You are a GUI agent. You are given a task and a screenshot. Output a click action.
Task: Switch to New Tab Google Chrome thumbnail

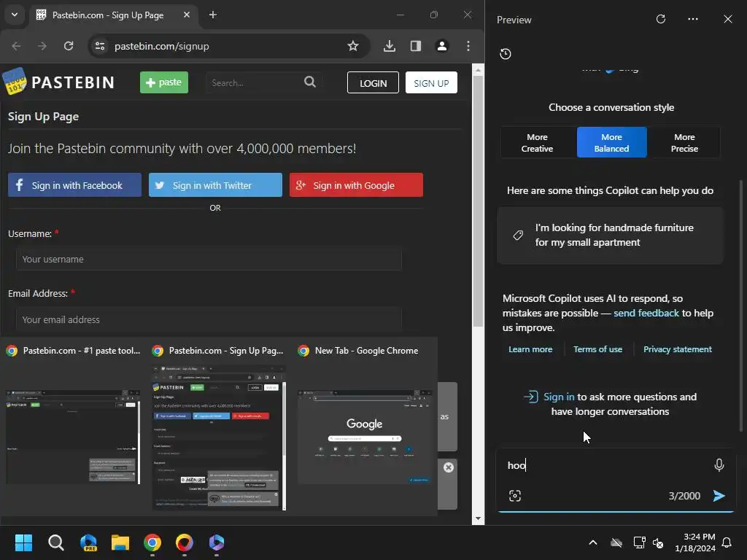(365, 437)
